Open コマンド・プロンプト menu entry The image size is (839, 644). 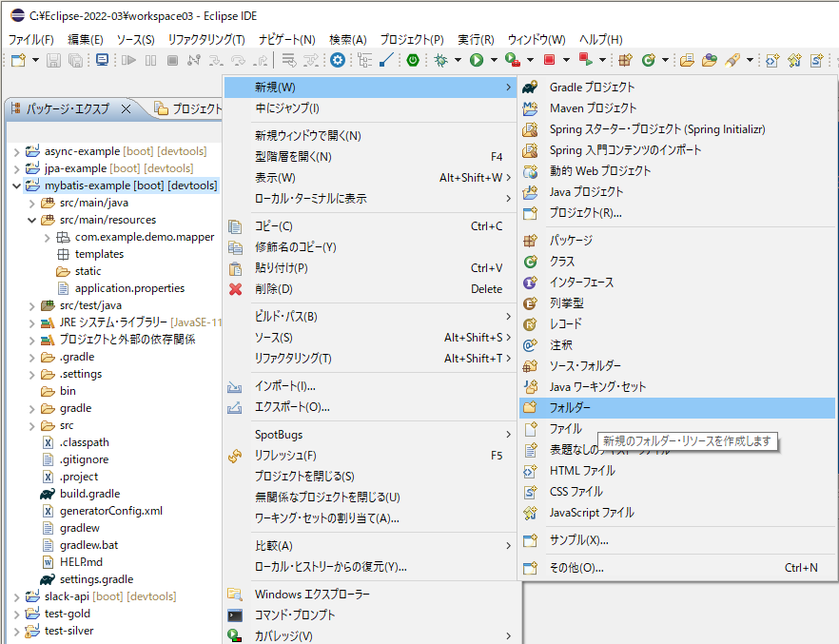point(369,615)
